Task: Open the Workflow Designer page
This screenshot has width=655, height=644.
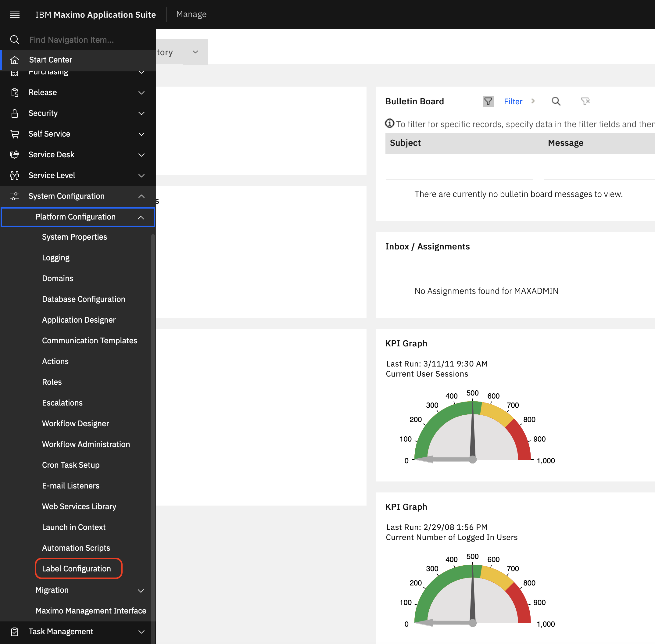Action: [75, 423]
